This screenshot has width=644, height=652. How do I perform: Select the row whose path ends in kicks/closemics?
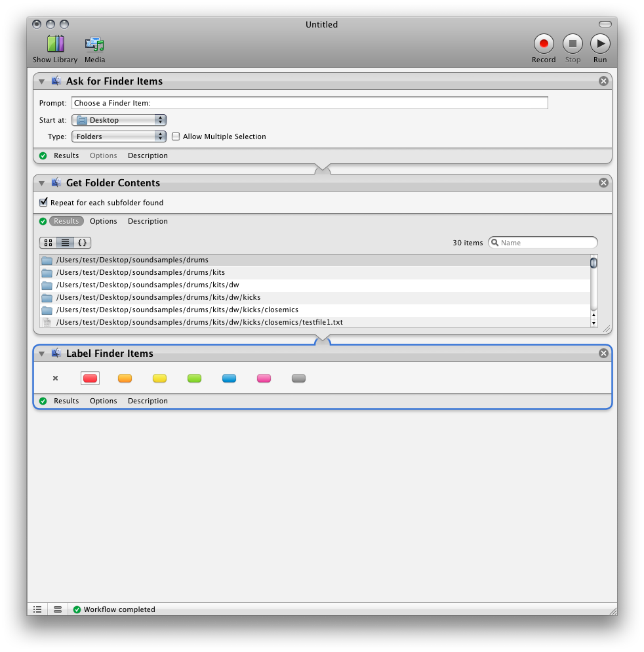click(x=315, y=310)
